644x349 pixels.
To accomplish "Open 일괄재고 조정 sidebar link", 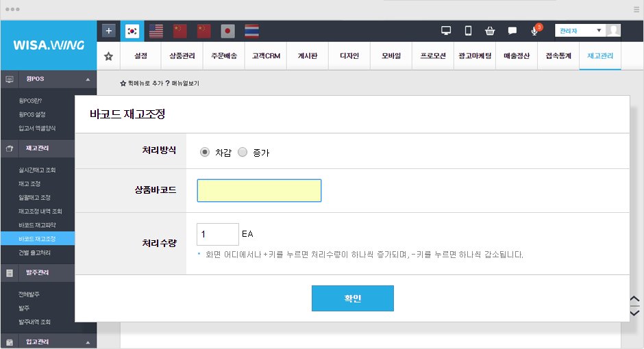I will tap(34, 198).
